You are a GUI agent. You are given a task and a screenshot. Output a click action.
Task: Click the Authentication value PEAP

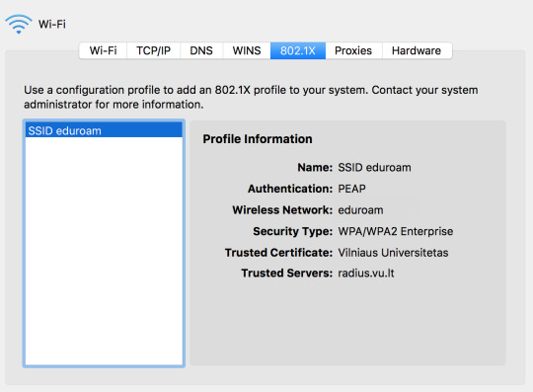point(351,189)
